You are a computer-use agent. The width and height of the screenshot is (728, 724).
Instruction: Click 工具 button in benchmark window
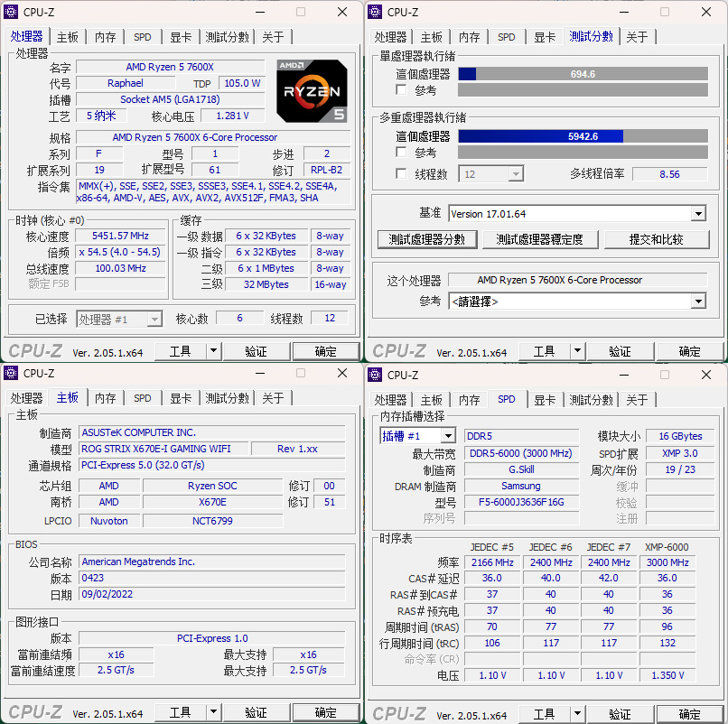[x=544, y=351]
